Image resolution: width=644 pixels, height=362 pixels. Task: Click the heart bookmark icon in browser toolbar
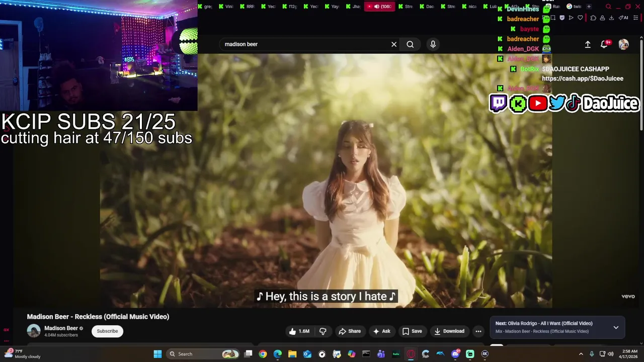click(x=580, y=18)
